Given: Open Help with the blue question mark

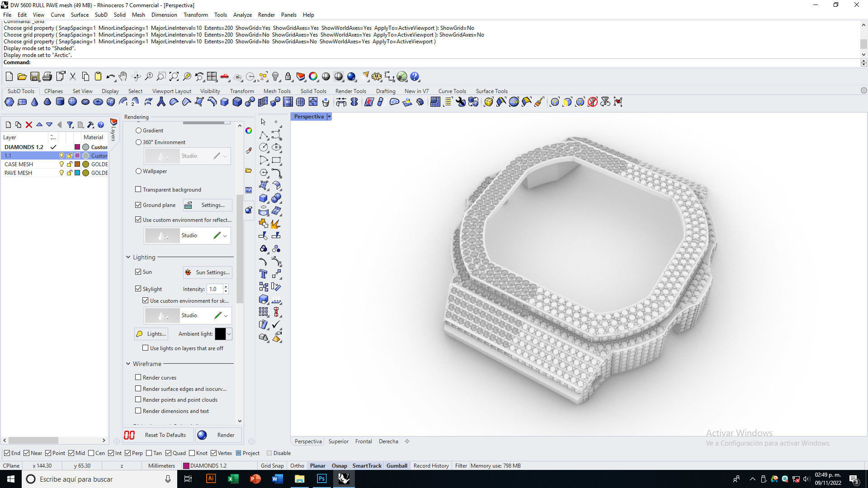Looking at the screenshot, I should click(x=415, y=76).
